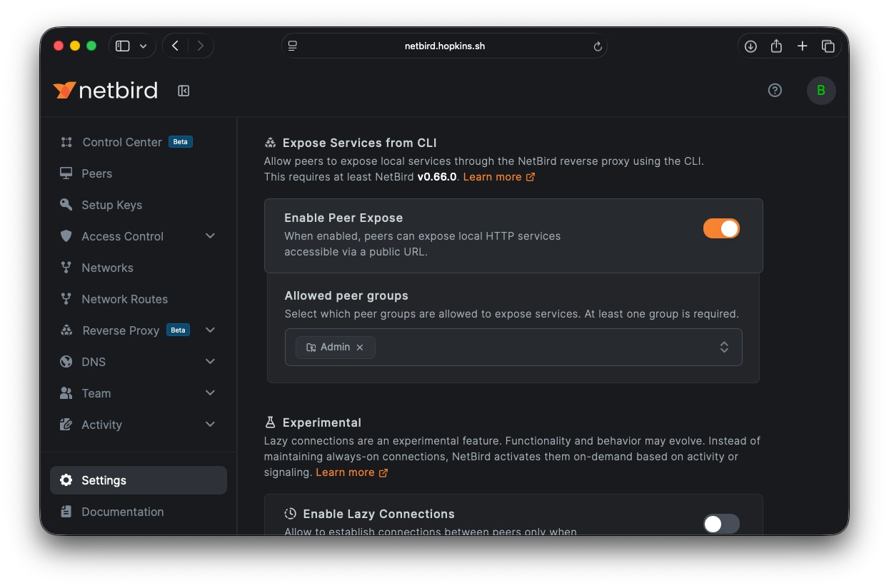Remove the Admin group with its × button
Viewport: 889px width, 588px height.
361,347
